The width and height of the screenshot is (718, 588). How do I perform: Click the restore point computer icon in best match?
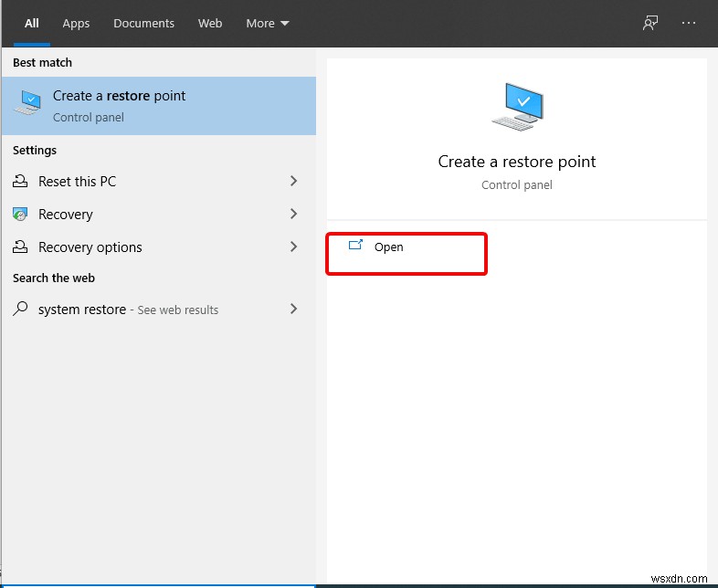tap(28, 102)
